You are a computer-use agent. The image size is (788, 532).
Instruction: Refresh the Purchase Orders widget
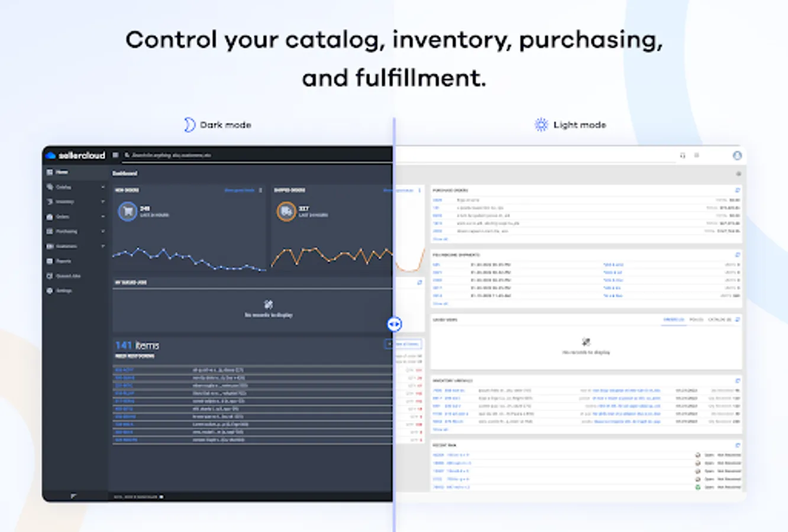coord(737,190)
